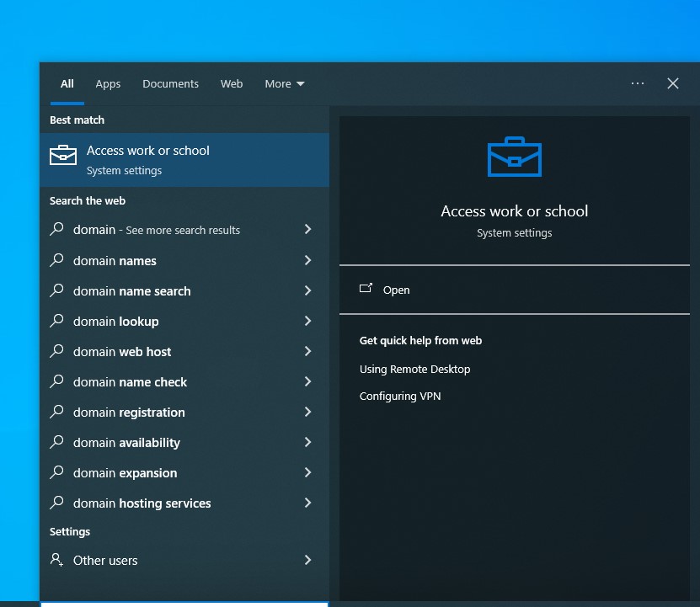The width and height of the screenshot is (700, 607).
Task: Click the 'Configuring VPN' help link
Action: click(400, 396)
